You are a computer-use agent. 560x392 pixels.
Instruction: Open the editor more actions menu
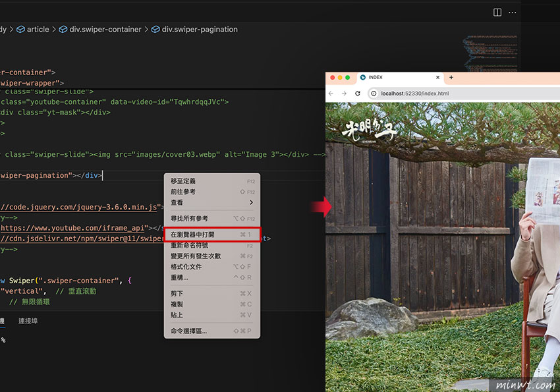tap(512, 13)
